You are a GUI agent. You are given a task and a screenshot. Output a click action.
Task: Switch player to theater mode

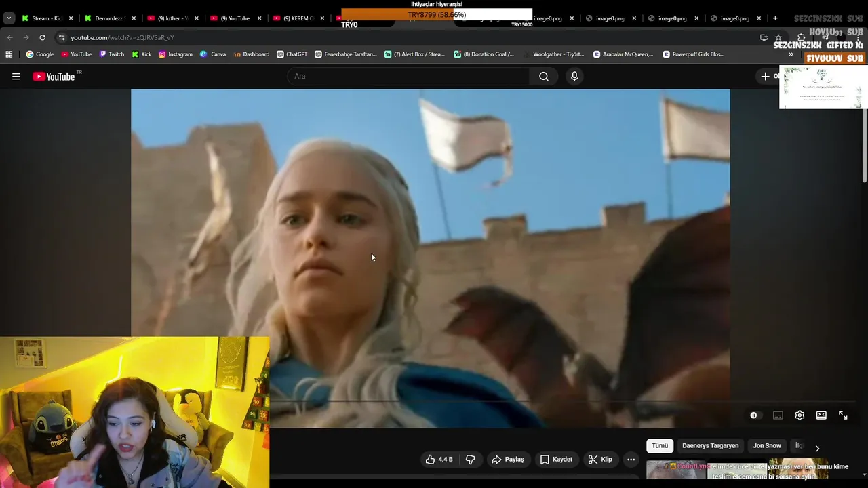pos(821,415)
